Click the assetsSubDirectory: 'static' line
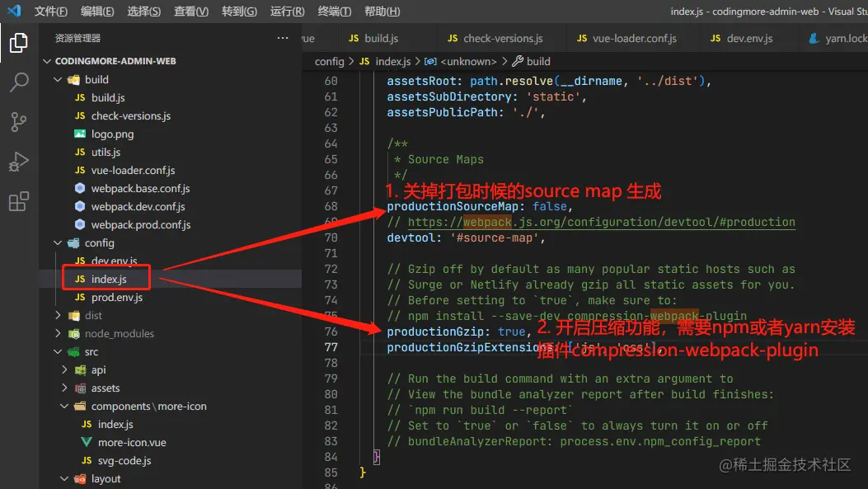This screenshot has height=489, width=868. [x=486, y=96]
